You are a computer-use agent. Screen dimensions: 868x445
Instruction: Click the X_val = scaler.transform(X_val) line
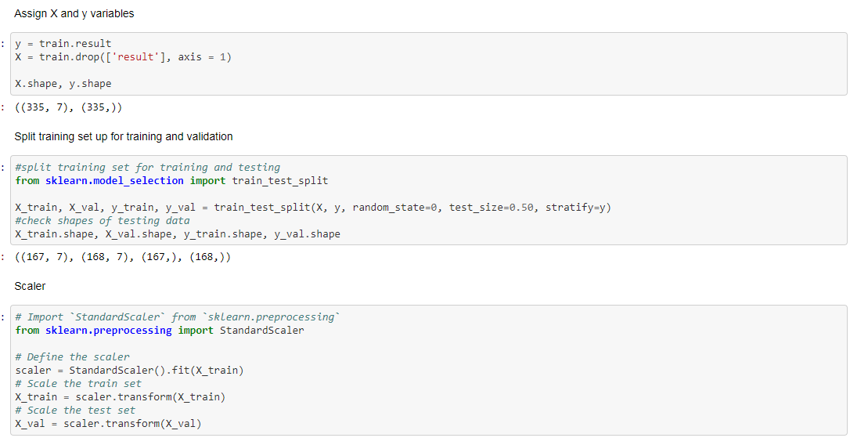point(108,424)
